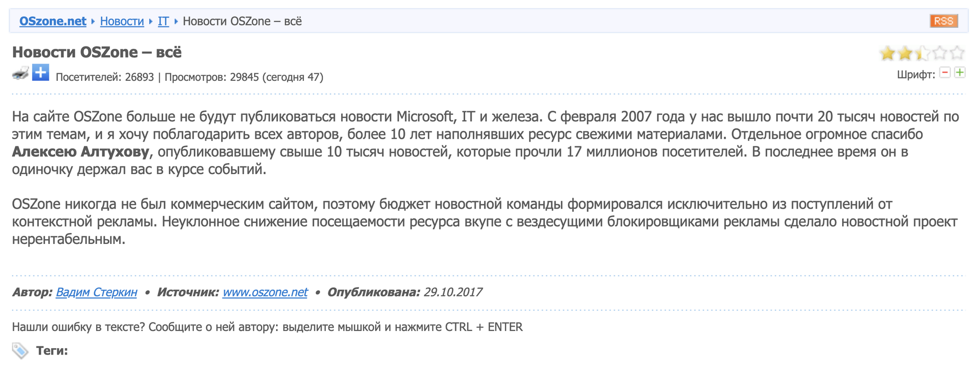This screenshot has width=980, height=365.
Task: Click the article heading Новости OSZone – всё
Action: tap(97, 52)
